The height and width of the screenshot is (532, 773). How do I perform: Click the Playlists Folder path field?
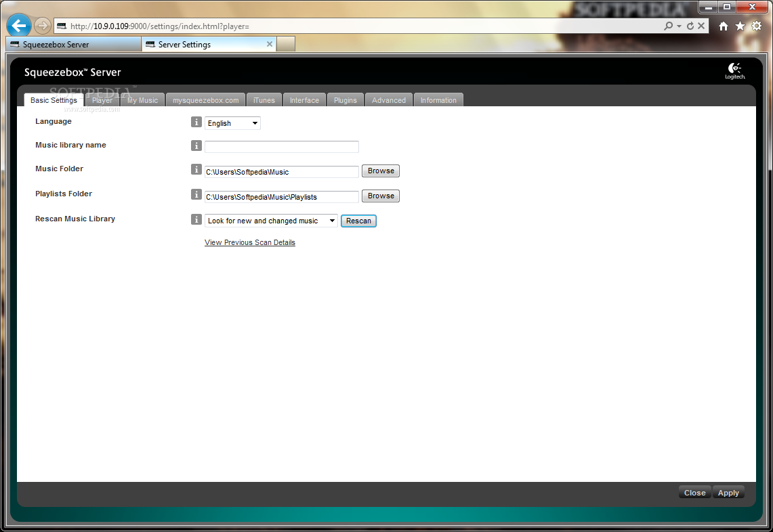point(282,197)
